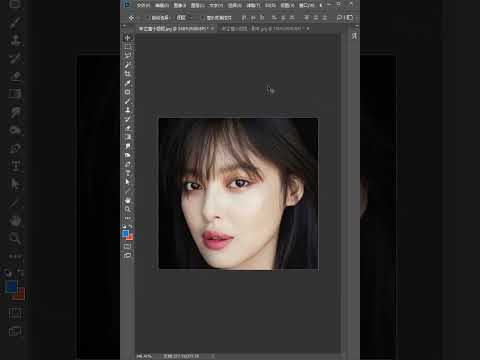Toggle the Show Transform Controls checkbox
480x360 pixels.
pos(203,18)
